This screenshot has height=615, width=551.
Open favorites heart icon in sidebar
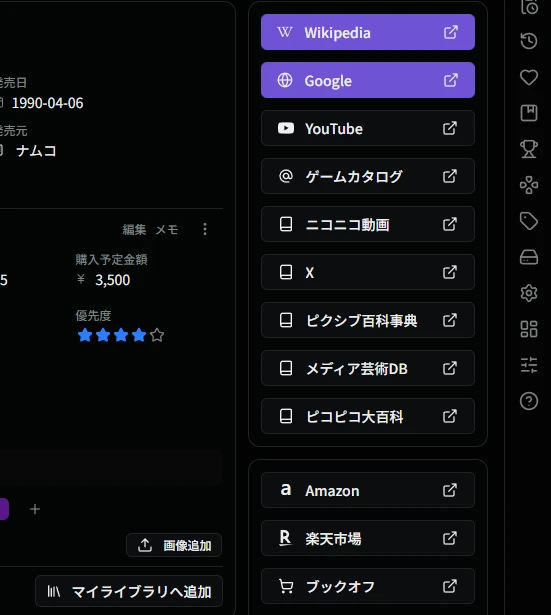click(529, 77)
